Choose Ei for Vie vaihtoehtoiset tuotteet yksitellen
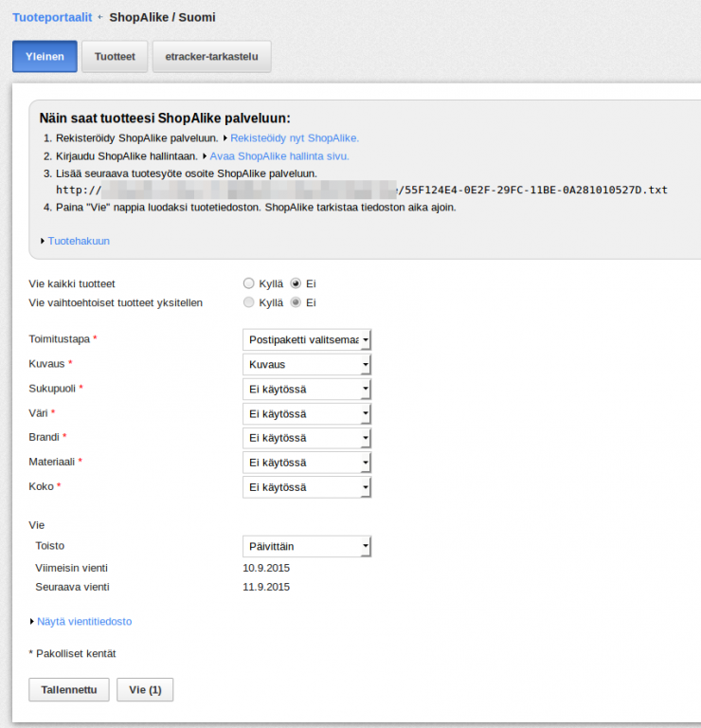 click(x=296, y=302)
